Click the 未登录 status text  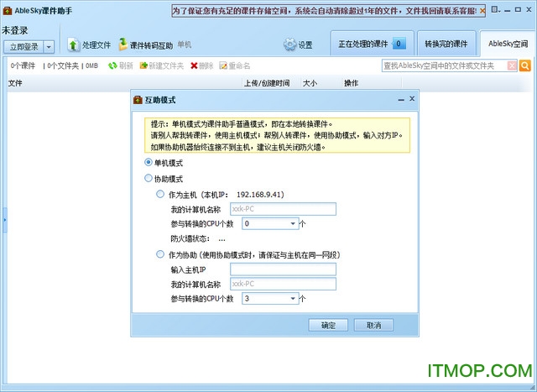click(x=15, y=30)
